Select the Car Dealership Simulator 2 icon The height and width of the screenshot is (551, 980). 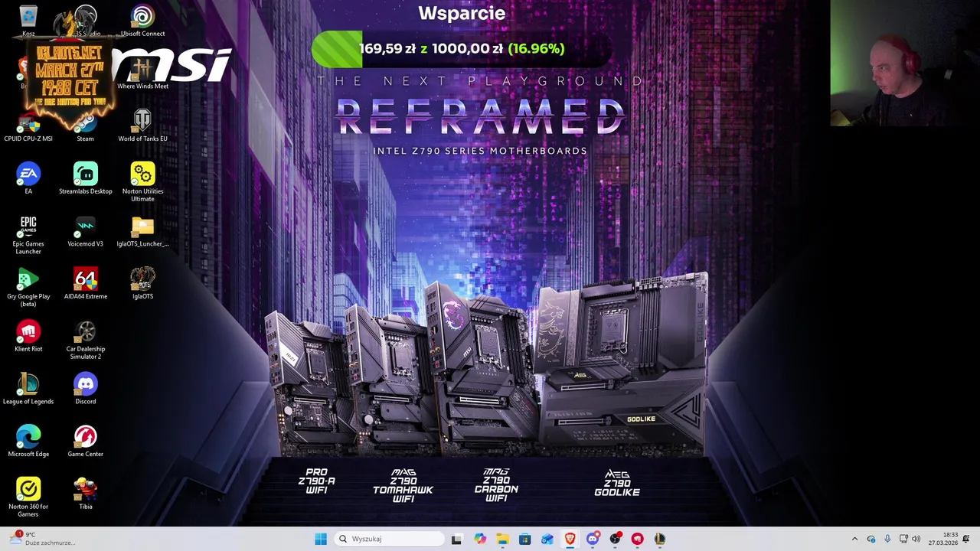[x=85, y=341]
